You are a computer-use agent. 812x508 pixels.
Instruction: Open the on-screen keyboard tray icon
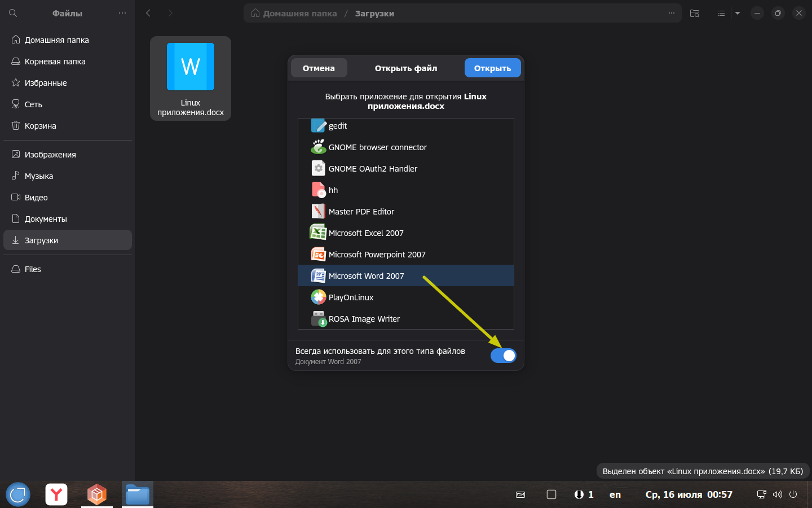point(520,494)
